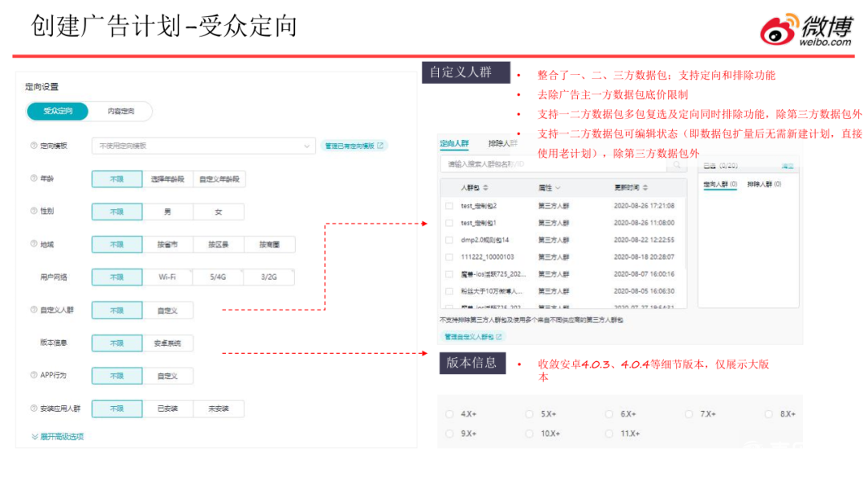Screen dimensions: 868x489
Task: Select the Wi-Fi user network option
Action: [167, 277]
